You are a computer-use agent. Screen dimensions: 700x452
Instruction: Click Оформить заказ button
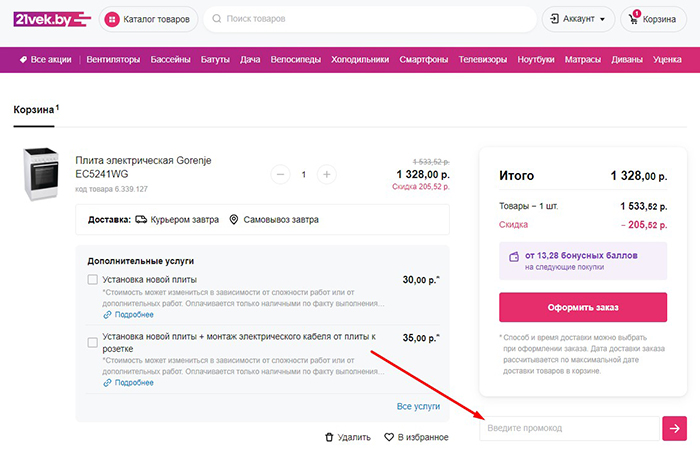(x=583, y=307)
